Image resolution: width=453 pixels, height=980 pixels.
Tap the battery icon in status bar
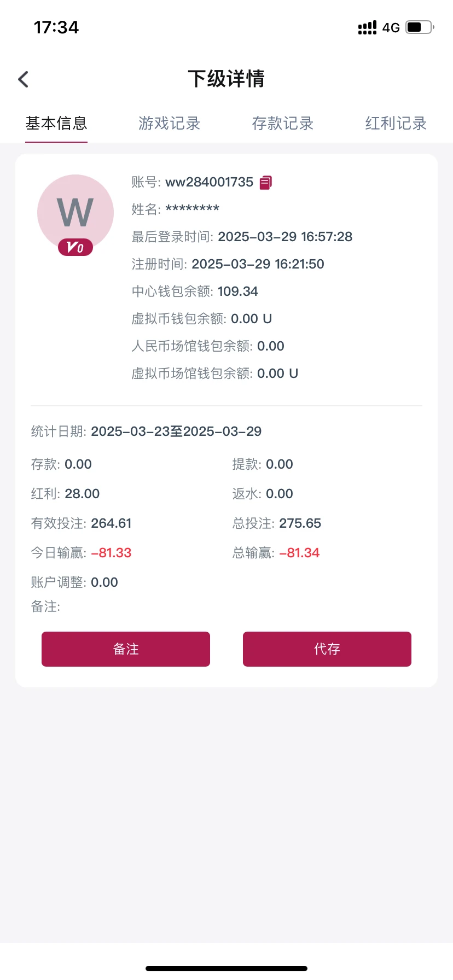[x=419, y=27]
